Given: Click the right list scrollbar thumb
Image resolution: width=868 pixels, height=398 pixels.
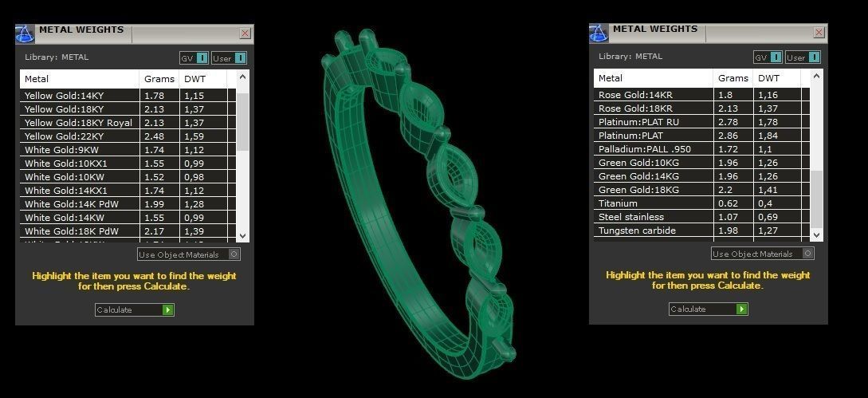Looking at the screenshot, I should click(x=817, y=199).
